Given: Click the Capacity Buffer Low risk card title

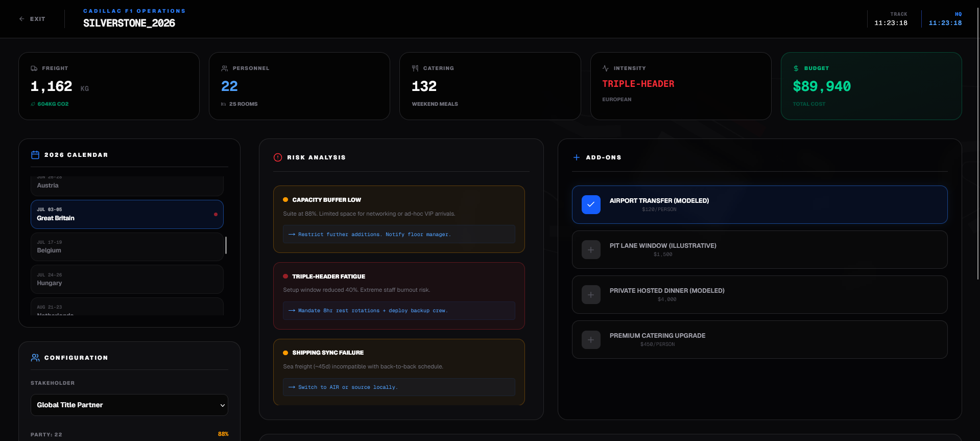Looking at the screenshot, I should pos(326,200).
